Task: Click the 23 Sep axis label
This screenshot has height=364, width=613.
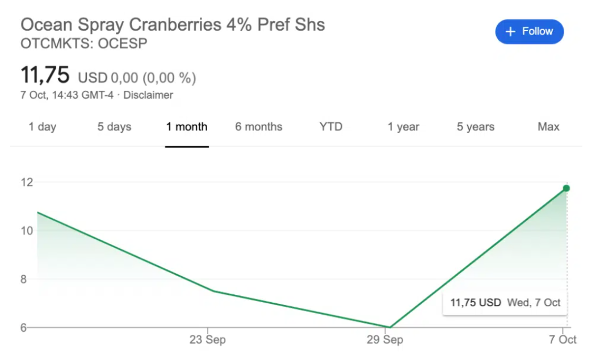Action: 207,340
